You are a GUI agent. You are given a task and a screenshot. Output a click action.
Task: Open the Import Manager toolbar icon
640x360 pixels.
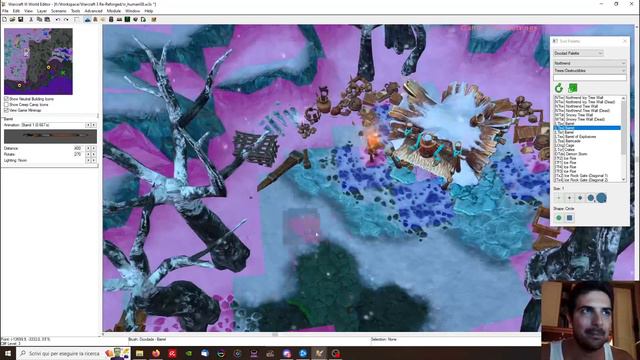click(143, 20)
